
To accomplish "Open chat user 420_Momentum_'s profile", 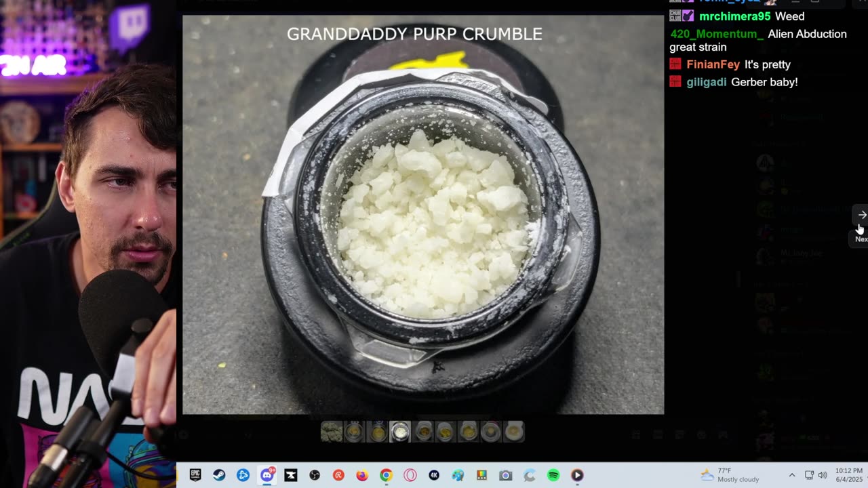I will 717,34.
